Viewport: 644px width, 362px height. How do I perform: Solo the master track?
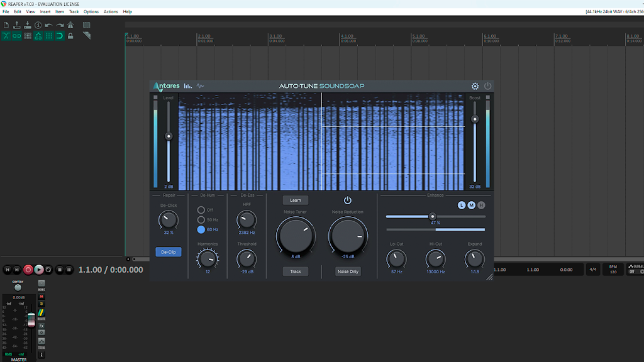(x=41, y=304)
